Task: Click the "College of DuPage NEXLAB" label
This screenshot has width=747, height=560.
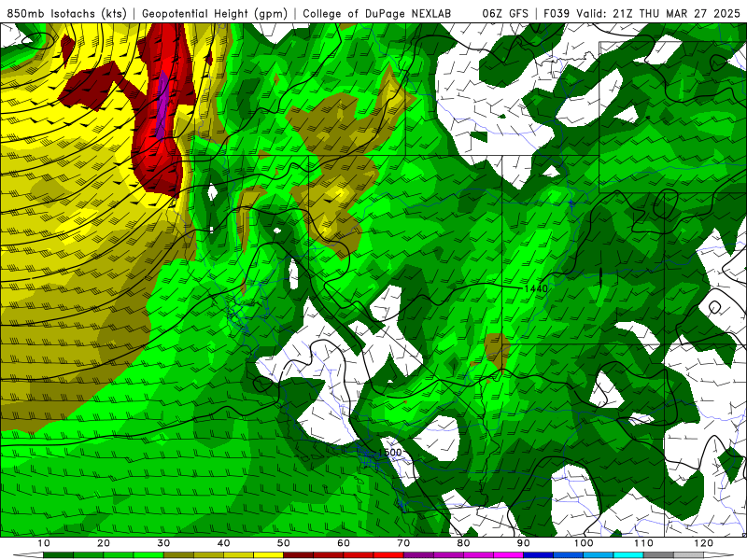Action: pyautogui.click(x=377, y=14)
